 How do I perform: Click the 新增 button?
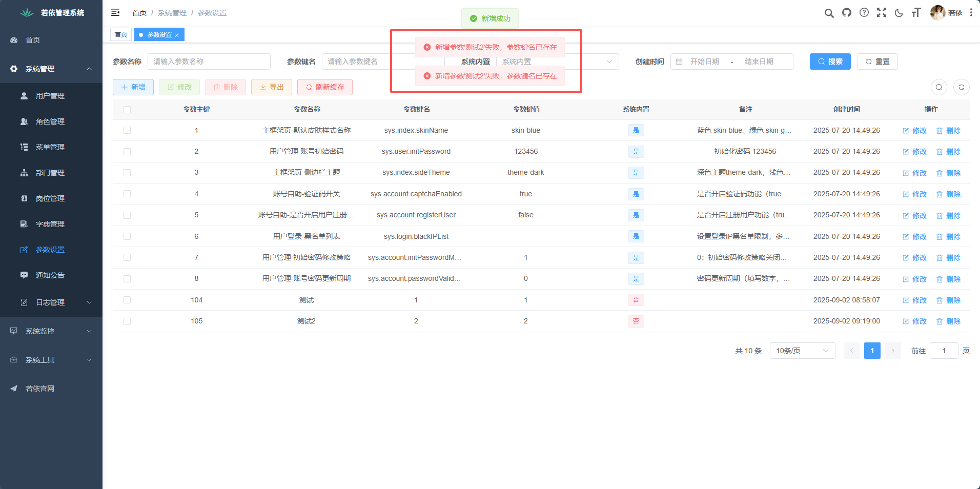(133, 87)
